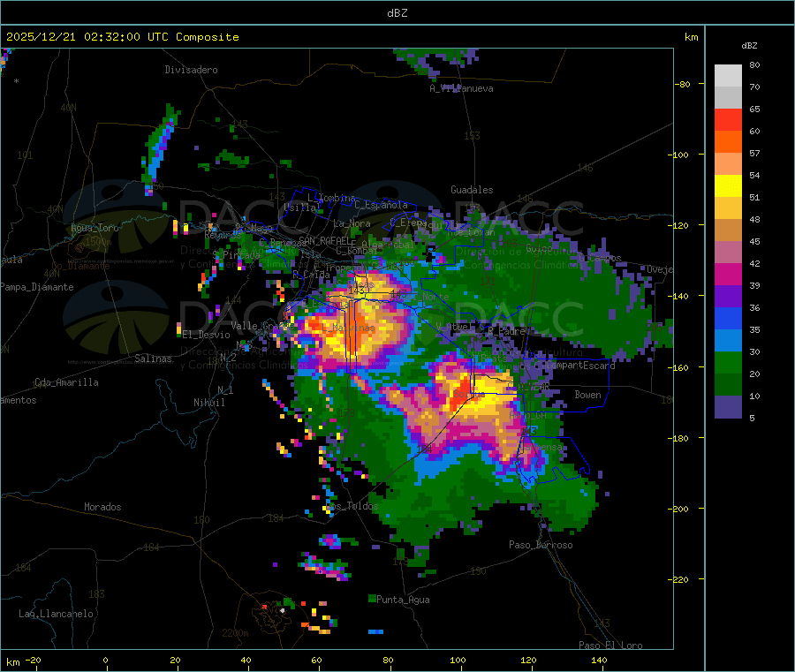Pick the gold 48-51 dBZ legend swatch
The height and width of the screenshot is (672, 795).
[728, 208]
